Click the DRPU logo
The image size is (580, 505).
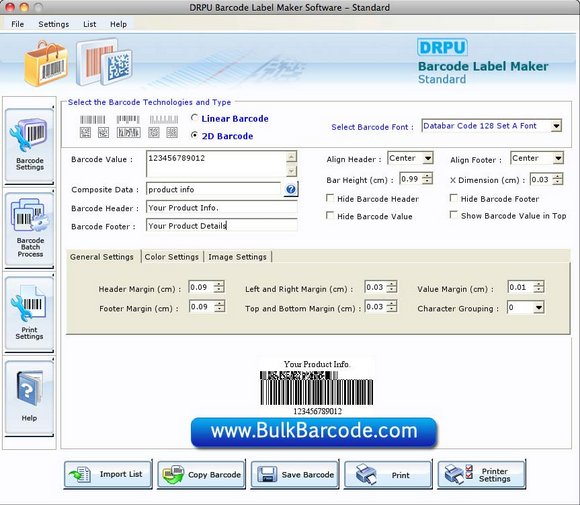coord(442,47)
